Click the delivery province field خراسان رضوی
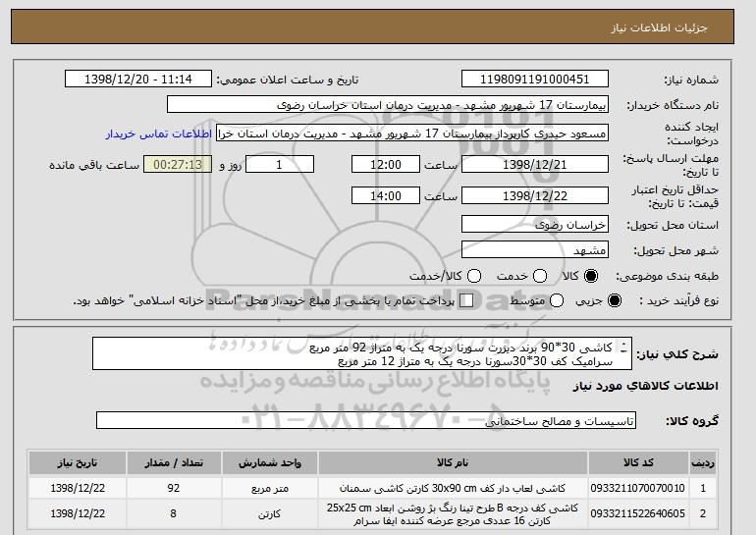This screenshot has height=535, width=756. (535, 225)
